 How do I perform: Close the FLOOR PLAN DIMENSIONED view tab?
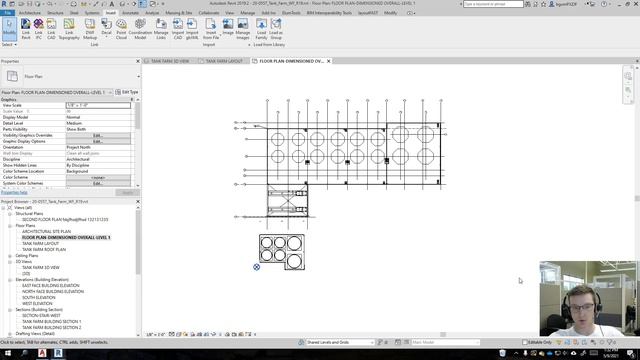click(x=329, y=61)
